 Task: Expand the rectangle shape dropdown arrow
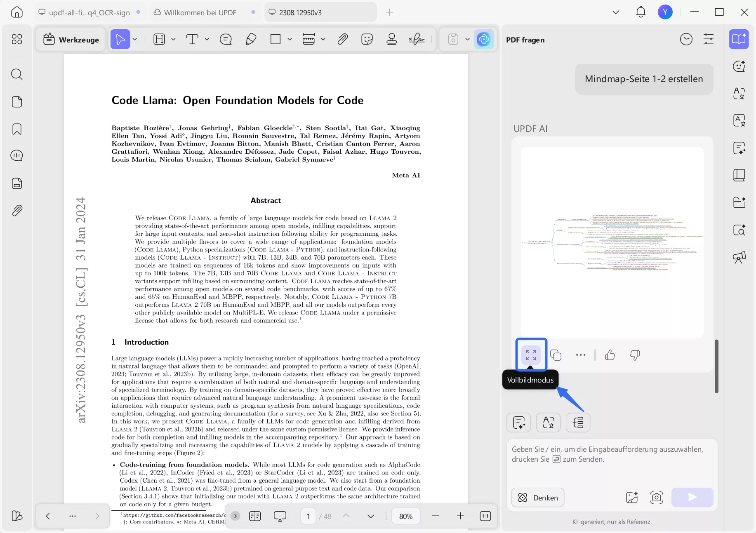point(290,40)
